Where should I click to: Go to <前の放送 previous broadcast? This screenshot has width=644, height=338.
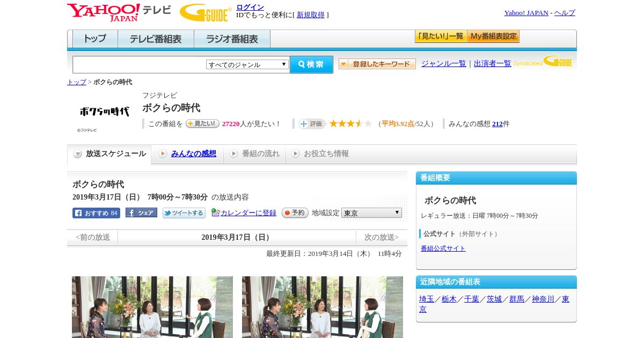93,237
